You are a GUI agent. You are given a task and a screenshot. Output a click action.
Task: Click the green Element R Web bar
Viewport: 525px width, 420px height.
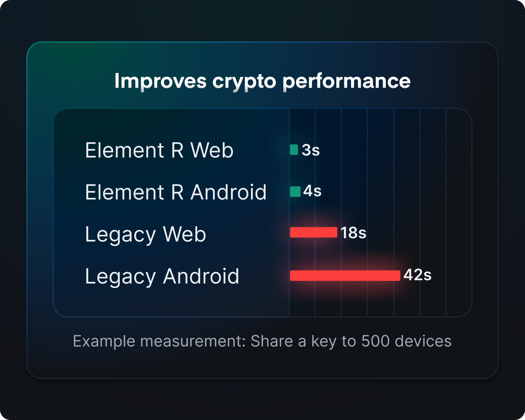tap(294, 150)
